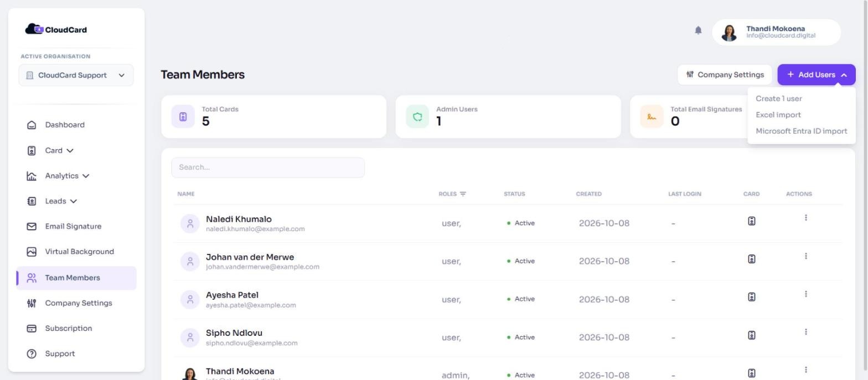Open Thandi Mokoena profile avatar in header
Viewport: 868px width, 380px height.
(x=729, y=33)
